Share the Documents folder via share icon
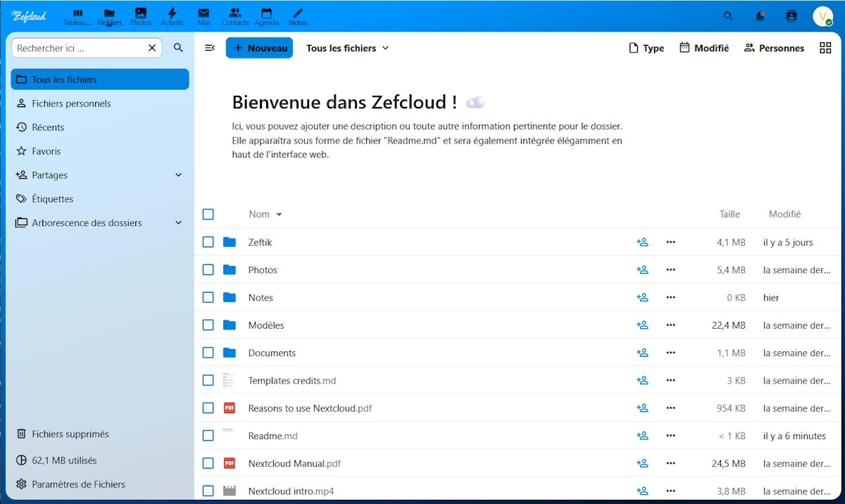Image resolution: width=845 pixels, height=504 pixels. pos(642,353)
